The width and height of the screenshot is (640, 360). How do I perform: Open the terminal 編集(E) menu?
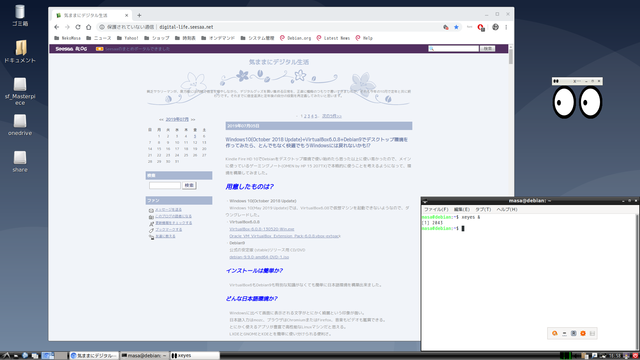pyautogui.click(x=462, y=209)
